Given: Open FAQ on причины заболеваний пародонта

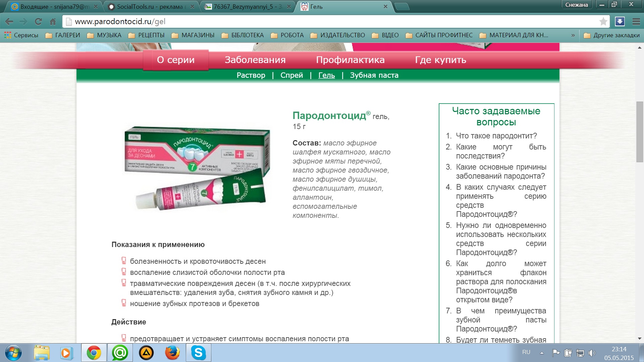Looking at the screenshot, I should 501,171.
